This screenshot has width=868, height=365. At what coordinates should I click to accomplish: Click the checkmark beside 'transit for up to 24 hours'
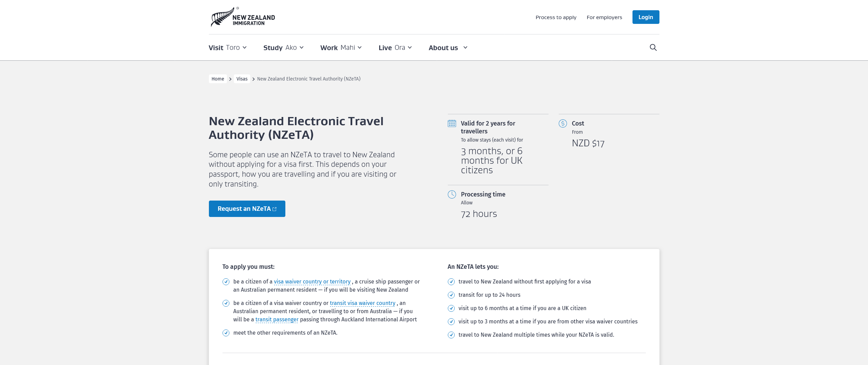tap(451, 295)
